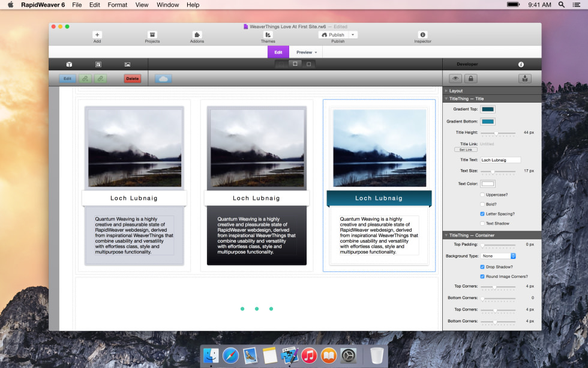Open the RapidWeaver 6 application menu
Image resolution: width=588 pixels, height=368 pixels.
[43, 5]
